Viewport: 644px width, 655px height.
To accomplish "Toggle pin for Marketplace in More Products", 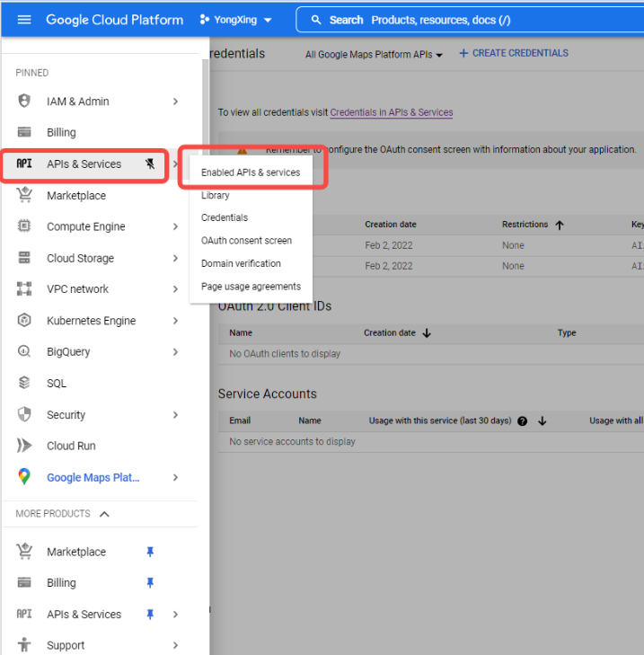I will 150,552.
